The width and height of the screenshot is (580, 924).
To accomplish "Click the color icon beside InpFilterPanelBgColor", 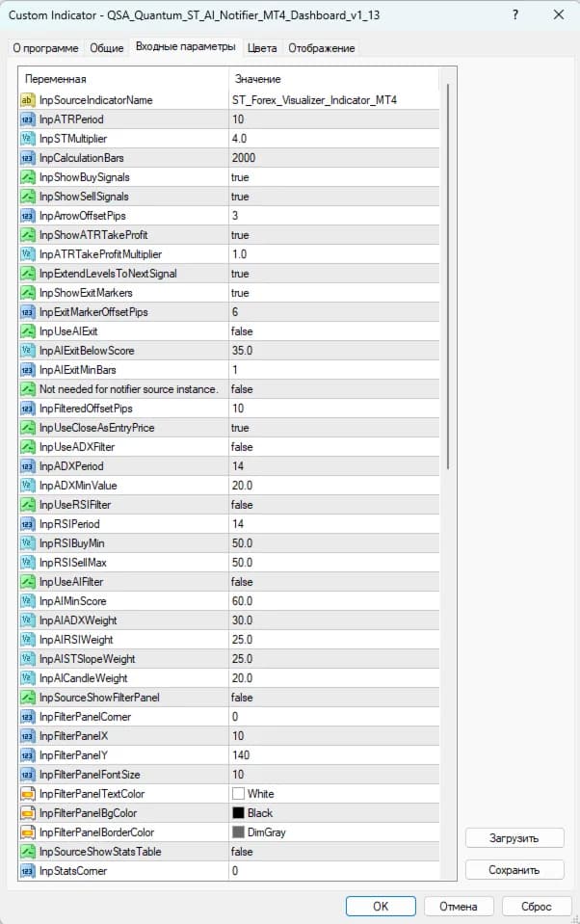I will coord(27,813).
